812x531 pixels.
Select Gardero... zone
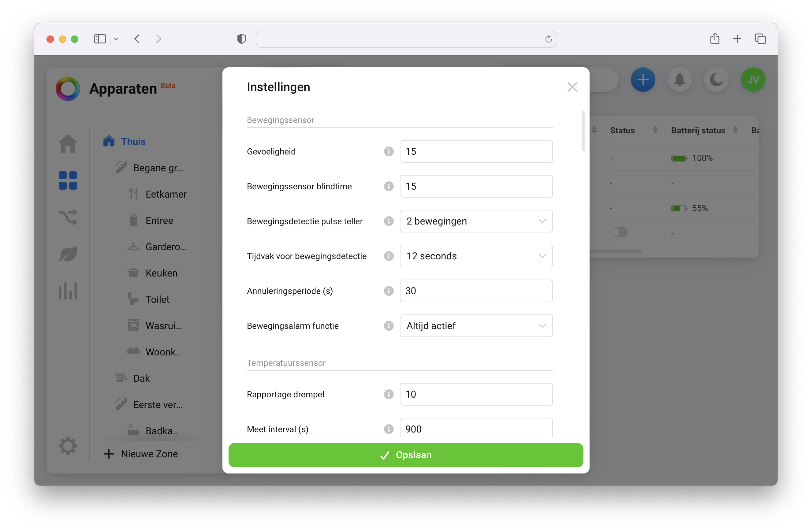pyautogui.click(x=157, y=247)
